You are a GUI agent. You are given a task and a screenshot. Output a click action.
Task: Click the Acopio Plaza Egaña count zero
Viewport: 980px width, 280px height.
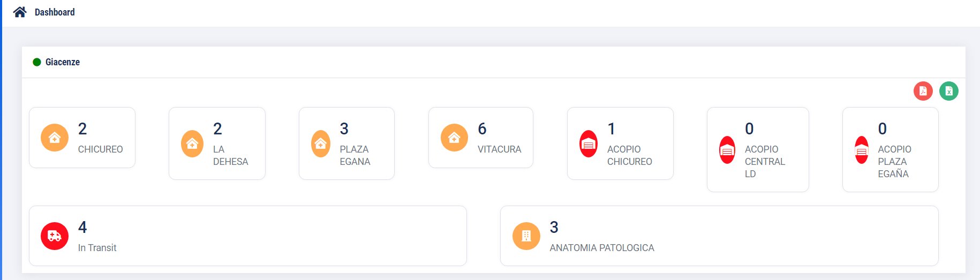point(882,129)
